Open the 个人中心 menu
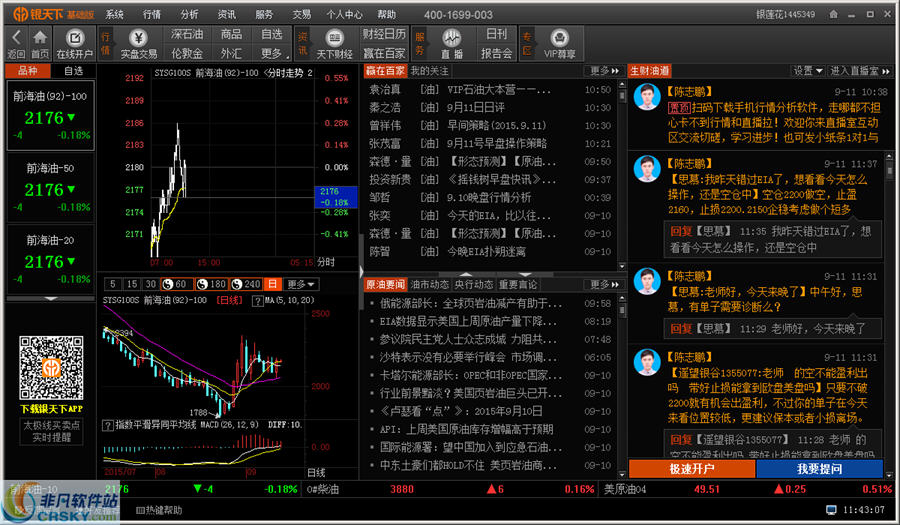 click(344, 14)
